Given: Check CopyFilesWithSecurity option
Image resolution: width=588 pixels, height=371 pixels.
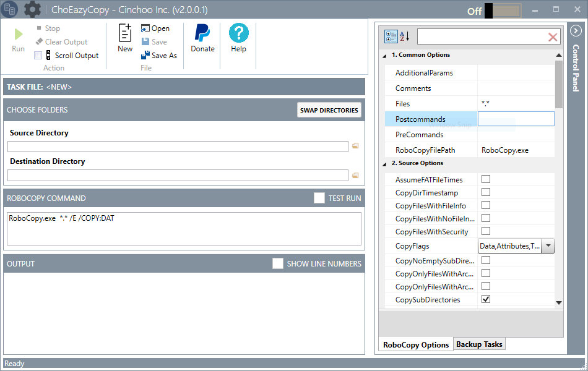Looking at the screenshot, I should tap(486, 231).
